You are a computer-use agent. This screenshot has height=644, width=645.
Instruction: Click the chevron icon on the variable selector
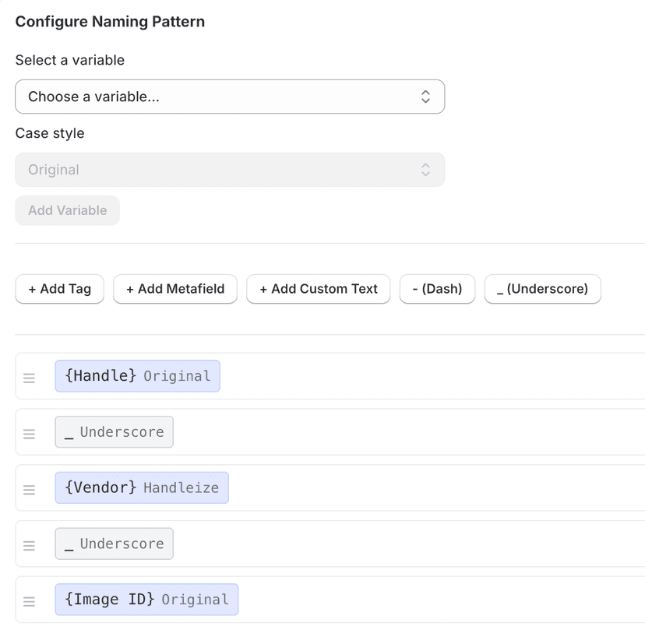425,96
